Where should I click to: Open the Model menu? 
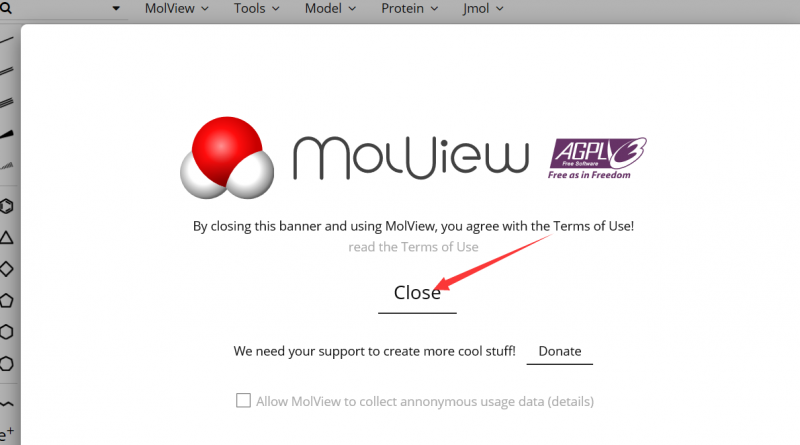[330, 9]
